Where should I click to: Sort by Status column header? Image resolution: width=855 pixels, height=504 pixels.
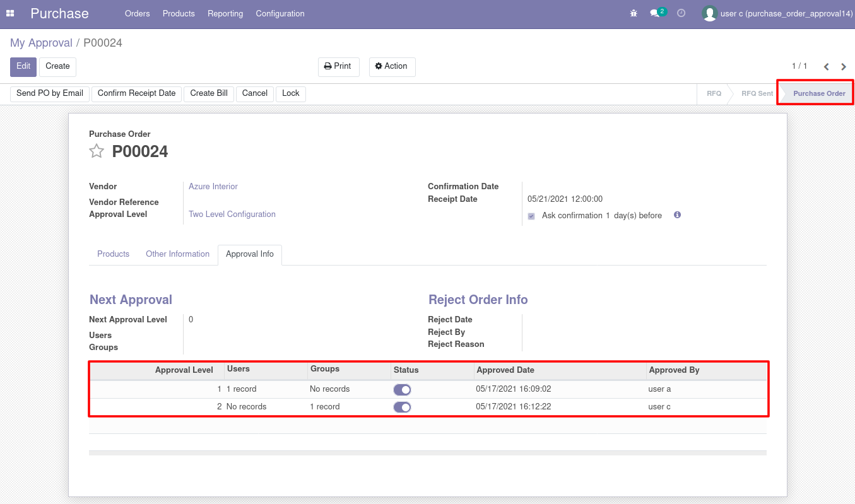(x=432, y=370)
